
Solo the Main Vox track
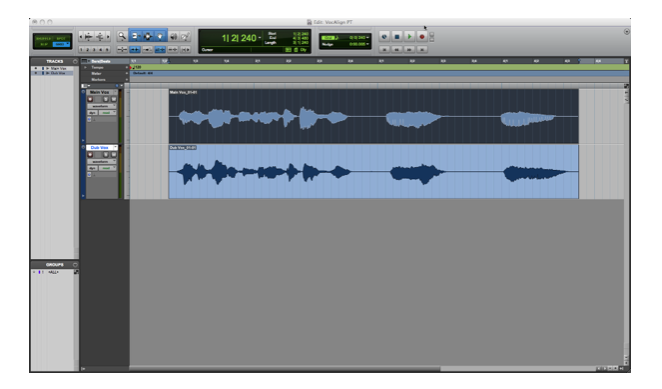(x=106, y=99)
